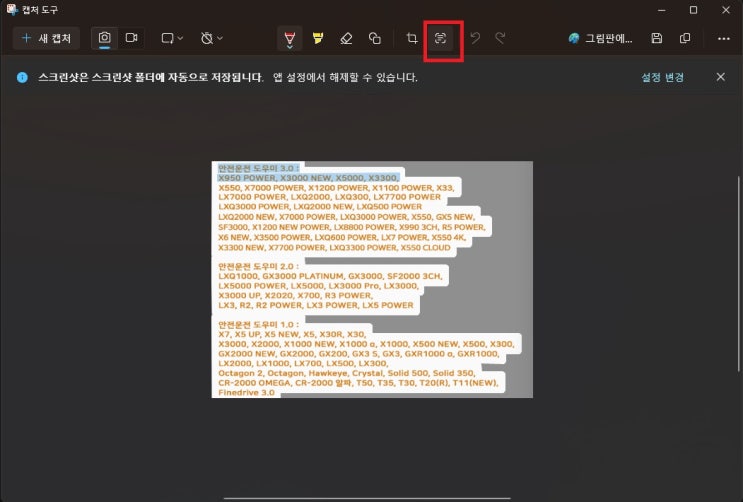Save the capture with the disk icon

(x=656, y=38)
